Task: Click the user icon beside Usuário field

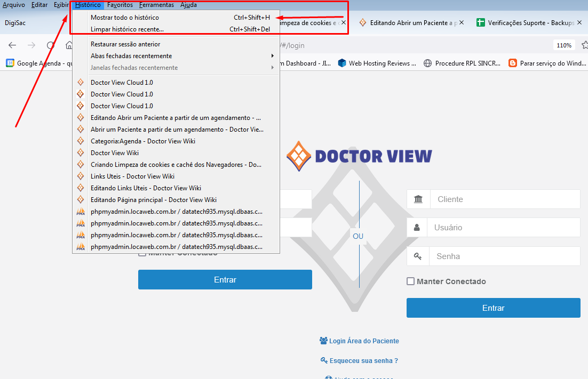Action: coord(417,228)
